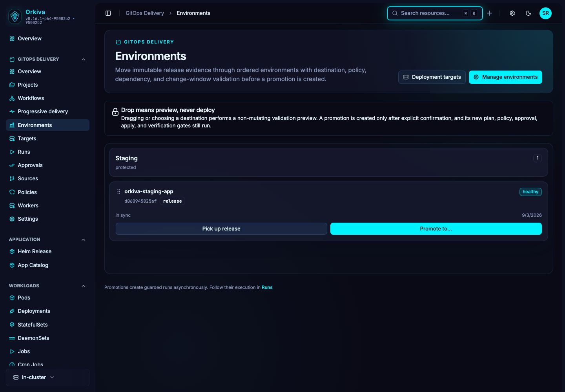The height and width of the screenshot is (392, 565).
Task: Open the top Overview sidebar item
Action: tap(47, 38)
